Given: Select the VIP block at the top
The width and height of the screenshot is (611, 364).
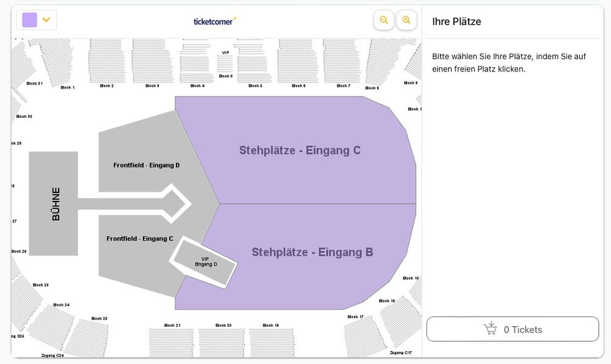Looking at the screenshot, I should [225, 61].
